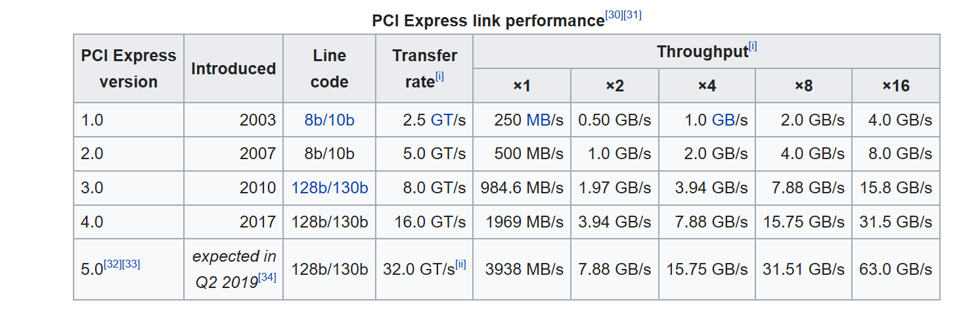980x311 pixels.
Task: Open reference 32 beside version 5.0
Action: (113, 264)
